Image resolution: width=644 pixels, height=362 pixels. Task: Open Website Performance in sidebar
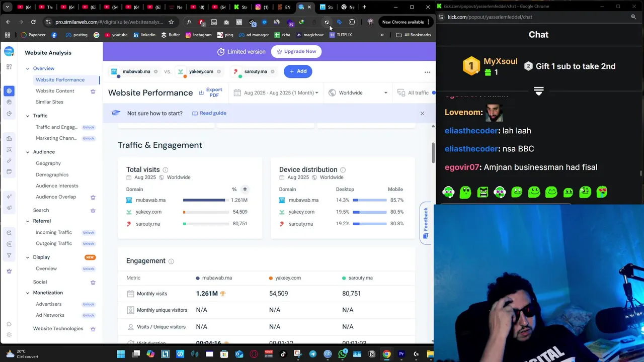(x=60, y=80)
